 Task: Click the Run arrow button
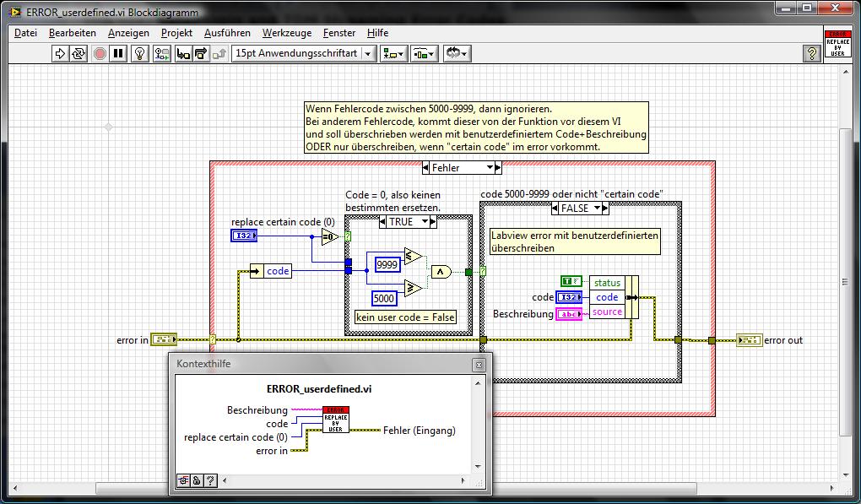(x=60, y=53)
